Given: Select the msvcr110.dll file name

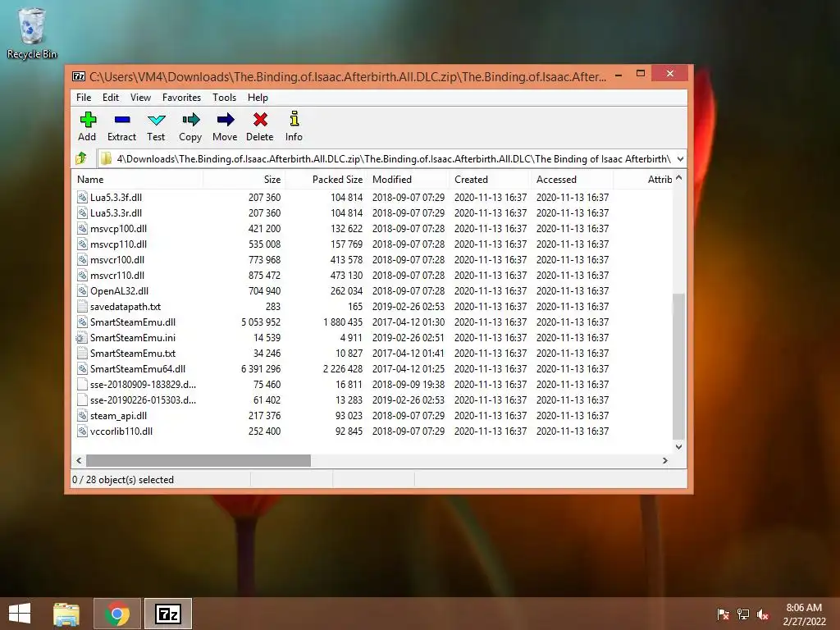Looking at the screenshot, I should 117,275.
